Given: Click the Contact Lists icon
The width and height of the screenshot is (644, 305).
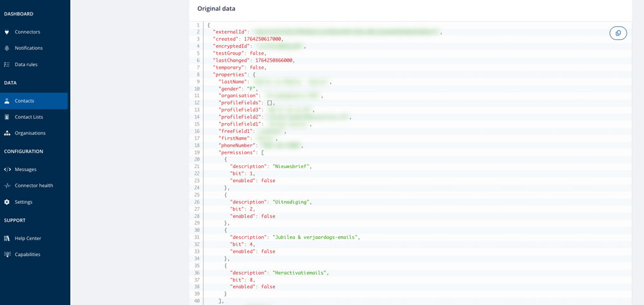Looking at the screenshot, I should click(6, 117).
